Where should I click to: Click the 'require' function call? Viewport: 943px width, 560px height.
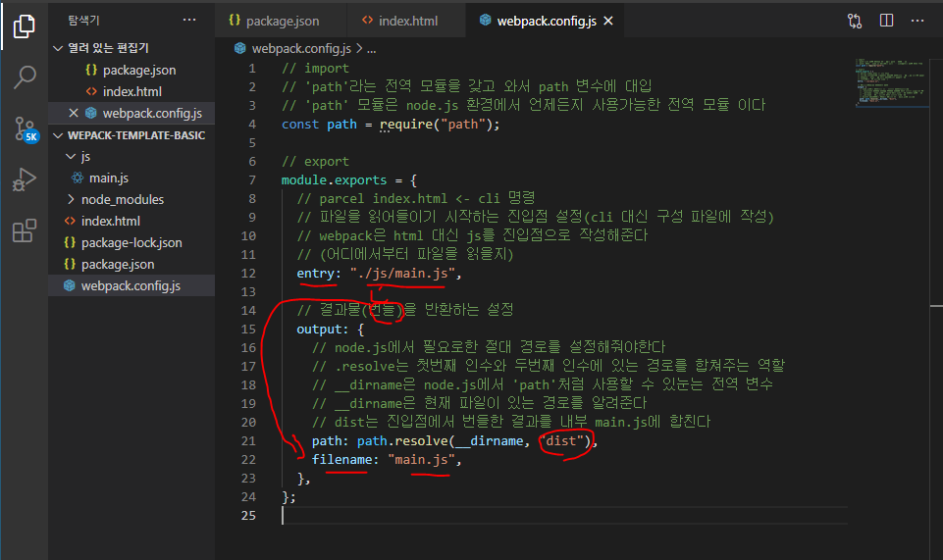pos(406,125)
